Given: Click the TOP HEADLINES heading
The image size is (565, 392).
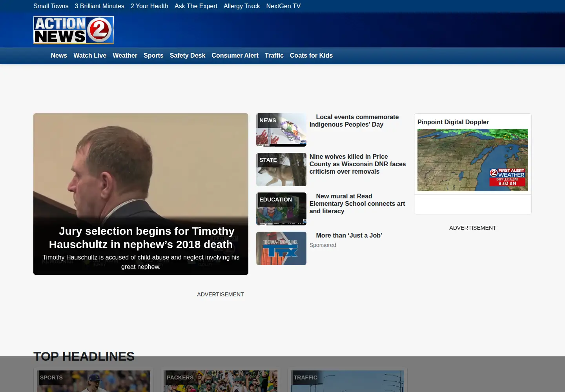Looking at the screenshot, I should pos(84,356).
